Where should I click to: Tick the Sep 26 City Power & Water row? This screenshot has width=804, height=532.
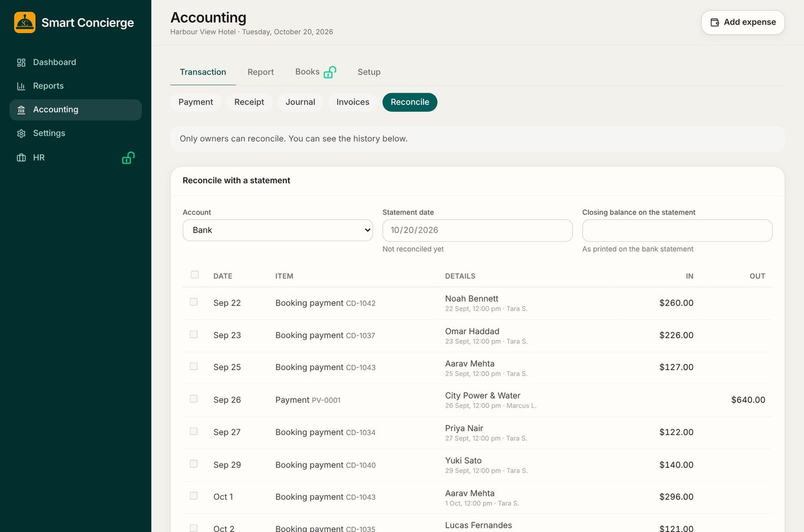coord(193,399)
